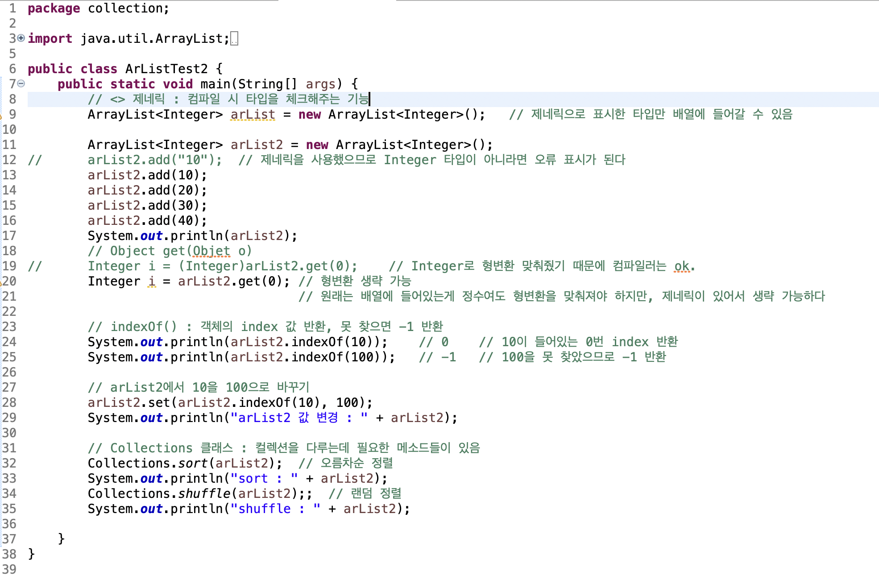Screen dimensions: 879x588
Task: Click the word 'package' on line 1
Action: click(x=54, y=8)
